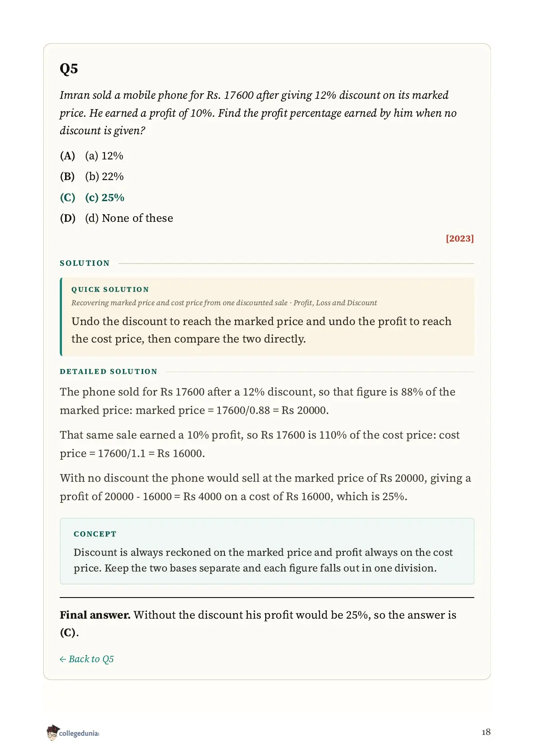Viewport: 534px width, 756px height.
Task: Follow the Back to Q5 link
Action: coord(87,659)
